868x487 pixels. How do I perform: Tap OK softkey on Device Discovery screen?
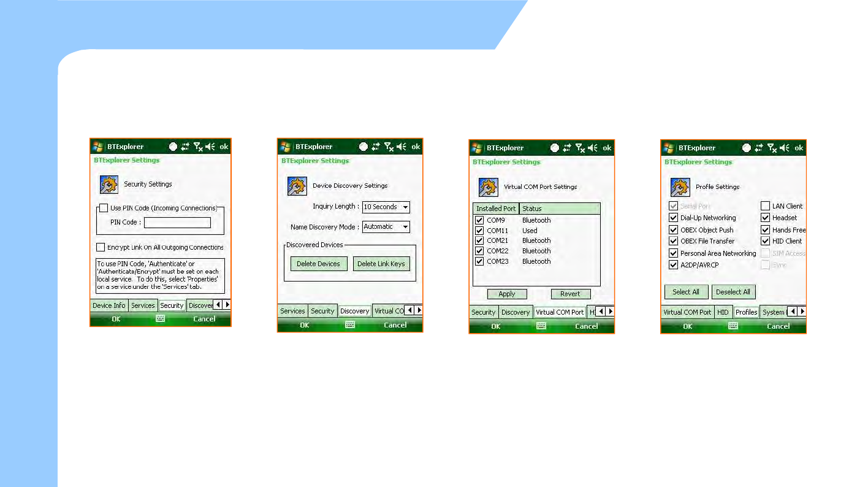click(304, 325)
